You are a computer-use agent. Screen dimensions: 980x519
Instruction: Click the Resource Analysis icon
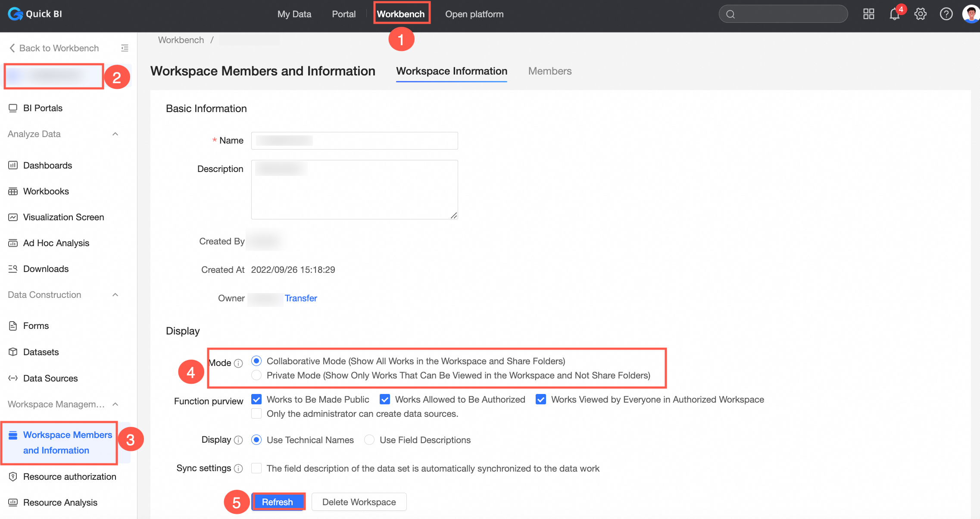[x=13, y=502]
